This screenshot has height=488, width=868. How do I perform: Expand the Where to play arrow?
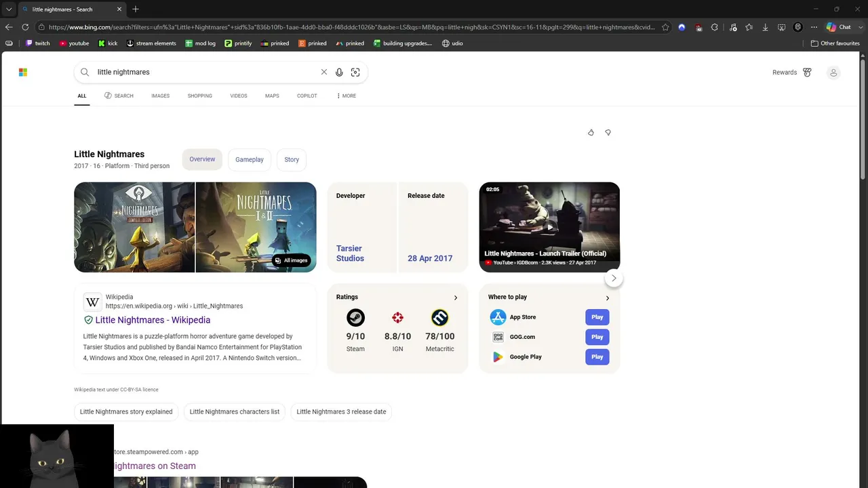608,298
